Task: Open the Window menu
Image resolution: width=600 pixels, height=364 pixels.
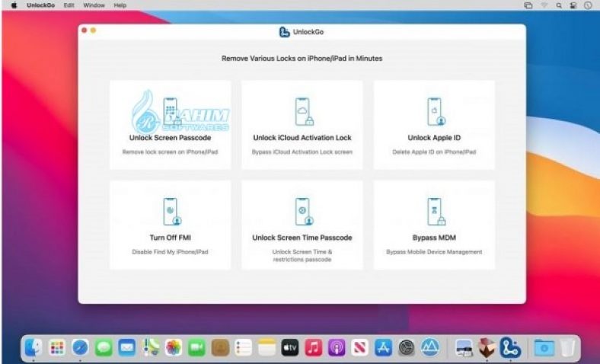Action: [x=94, y=5]
